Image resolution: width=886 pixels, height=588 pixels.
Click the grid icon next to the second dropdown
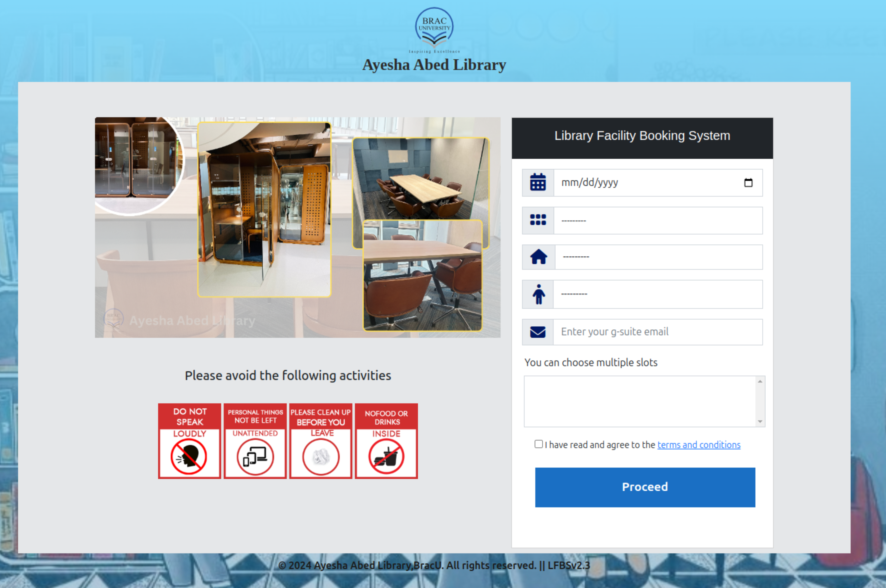click(538, 220)
